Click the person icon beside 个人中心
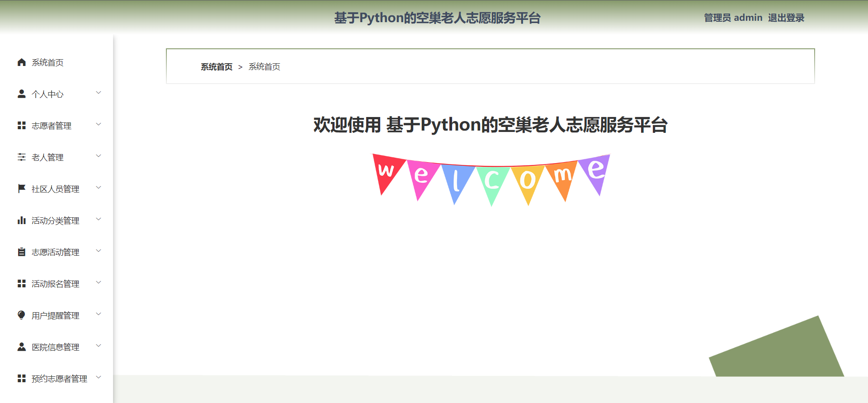The image size is (868, 403). 22,94
